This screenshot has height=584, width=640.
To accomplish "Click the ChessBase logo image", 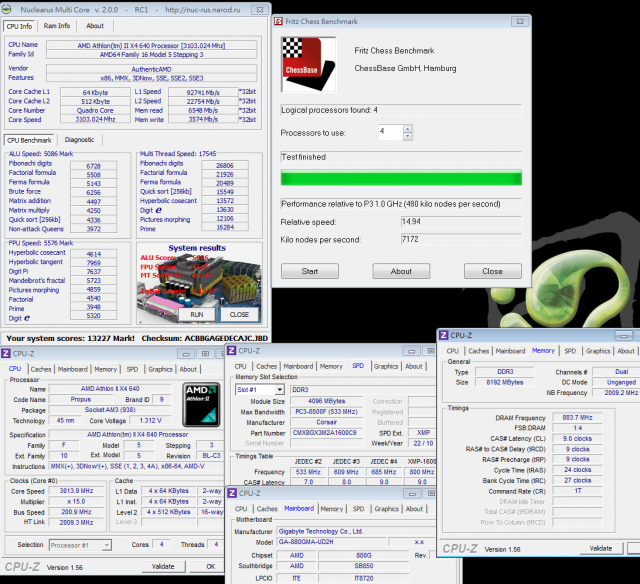I will point(309,64).
